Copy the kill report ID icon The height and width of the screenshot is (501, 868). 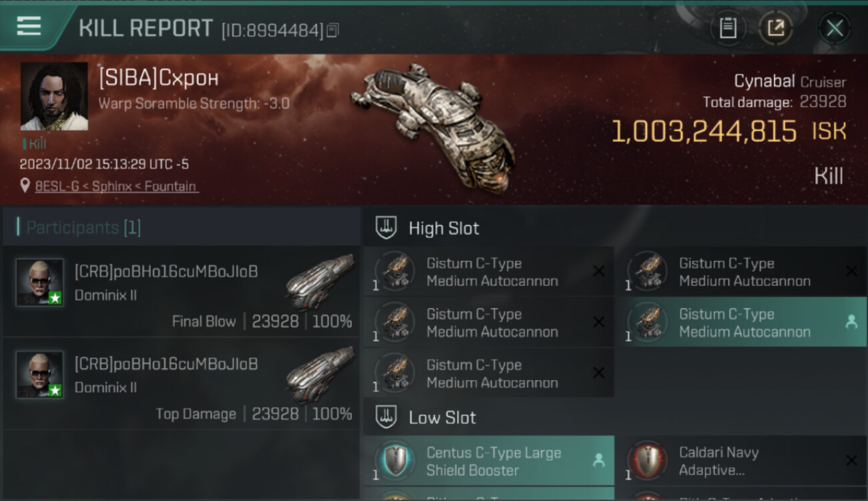pos(333,30)
